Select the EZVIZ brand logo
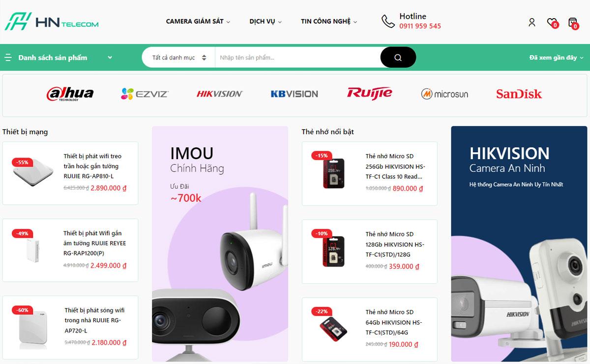Image resolution: width=590 pixels, height=364 pixels. click(x=145, y=93)
